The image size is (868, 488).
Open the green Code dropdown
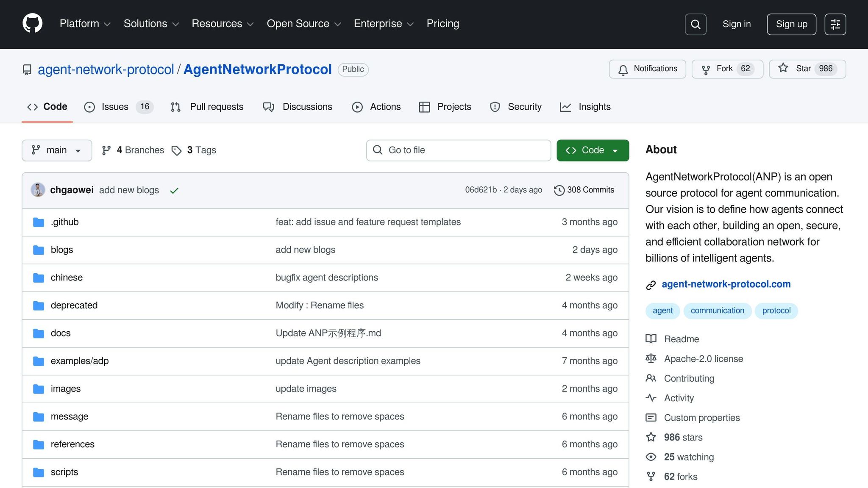click(592, 150)
